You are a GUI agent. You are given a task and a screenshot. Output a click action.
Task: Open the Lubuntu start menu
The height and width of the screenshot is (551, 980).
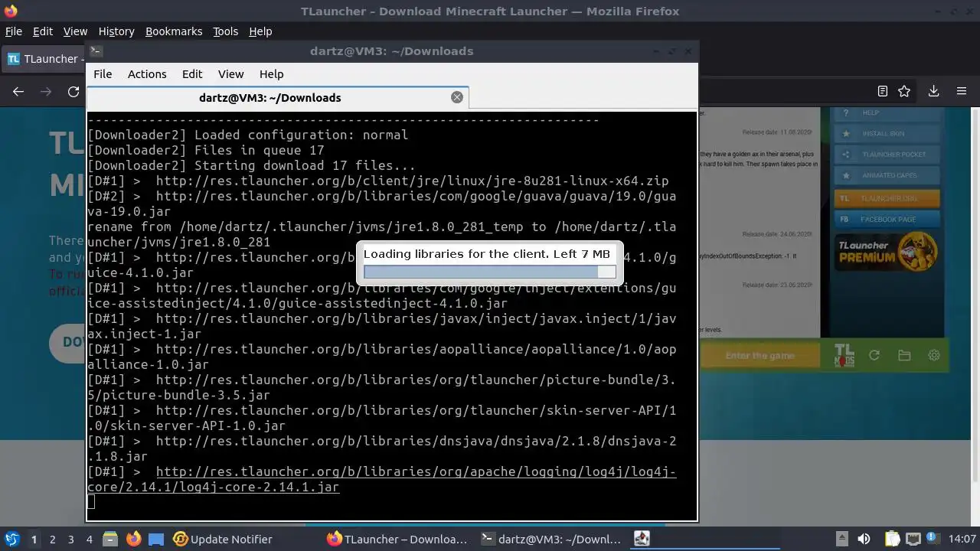11,539
